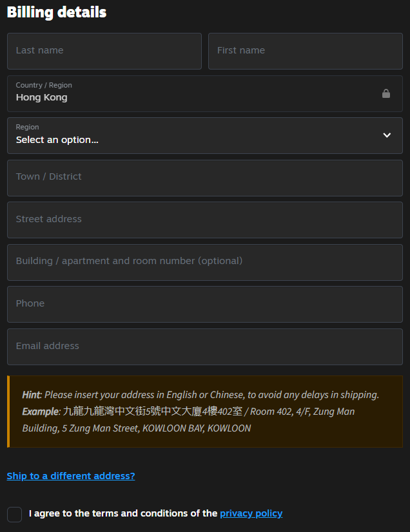Viewport: 410px width, 532px height.
Task: Tick the terms and conditions checkbox
Action: [x=15, y=514]
